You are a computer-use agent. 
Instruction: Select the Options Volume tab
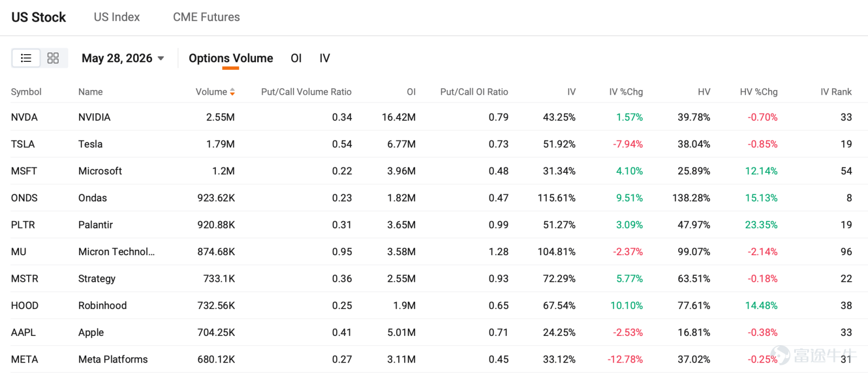click(x=231, y=58)
